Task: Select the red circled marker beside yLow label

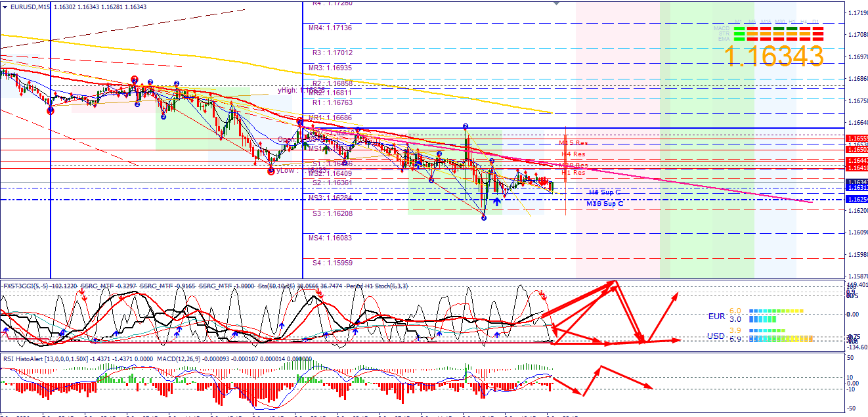Action: coord(271,171)
